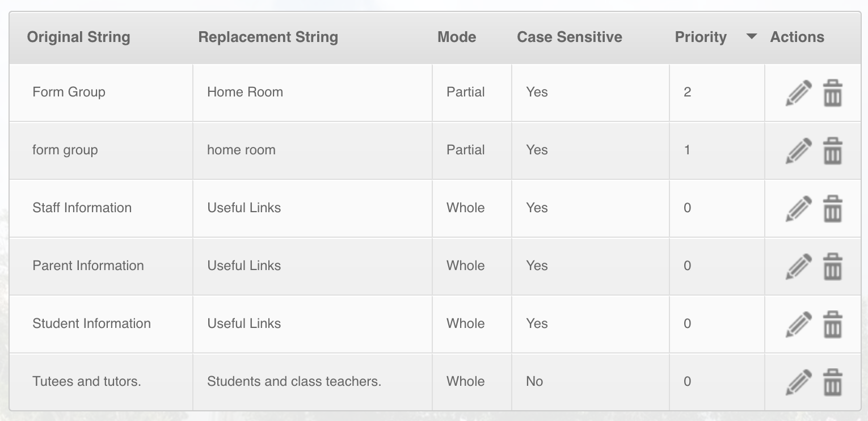Delete the lowercase form group row
868x421 pixels.
[832, 151]
